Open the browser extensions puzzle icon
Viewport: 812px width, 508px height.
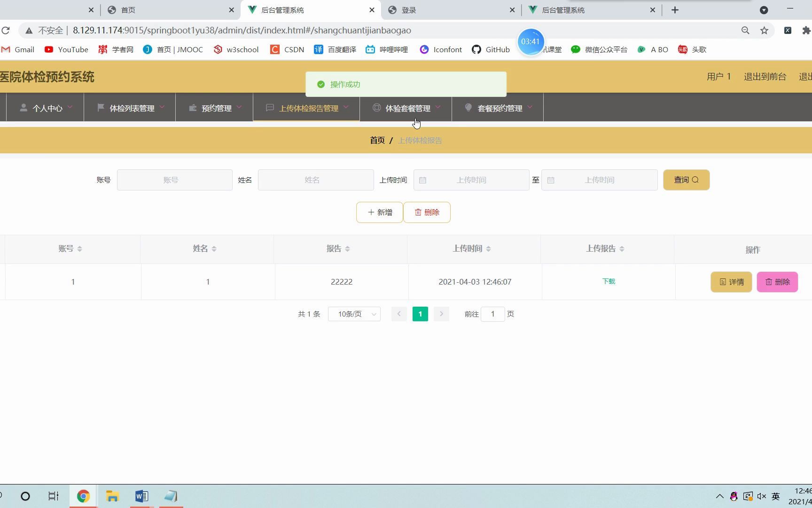[806, 31]
